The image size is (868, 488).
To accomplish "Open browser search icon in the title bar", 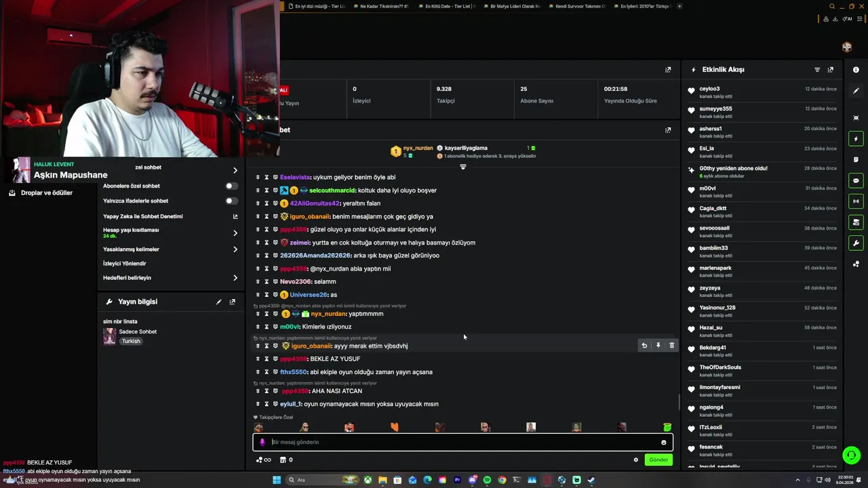I will [832, 6].
